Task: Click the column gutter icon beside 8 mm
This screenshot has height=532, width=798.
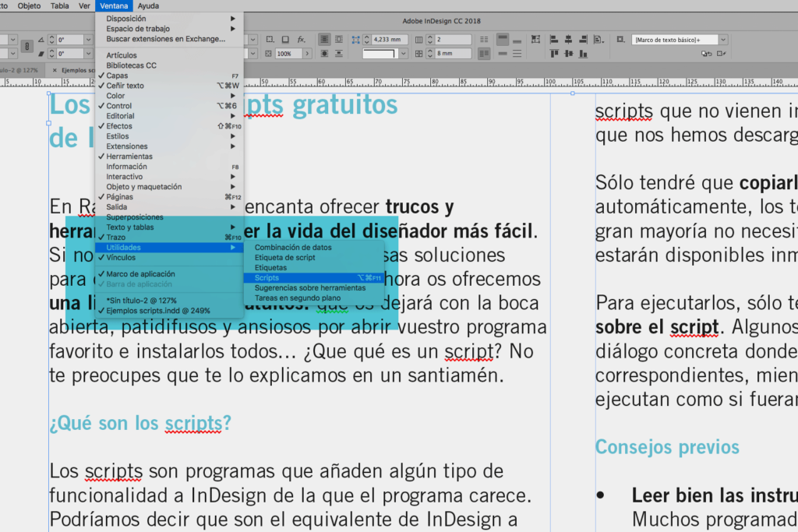Action: click(x=418, y=54)
